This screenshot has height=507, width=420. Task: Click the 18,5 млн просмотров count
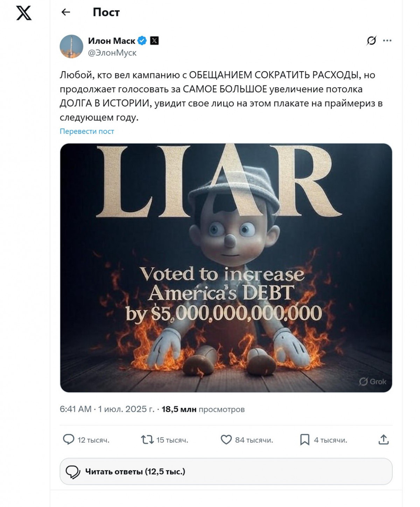pos(203,409)
